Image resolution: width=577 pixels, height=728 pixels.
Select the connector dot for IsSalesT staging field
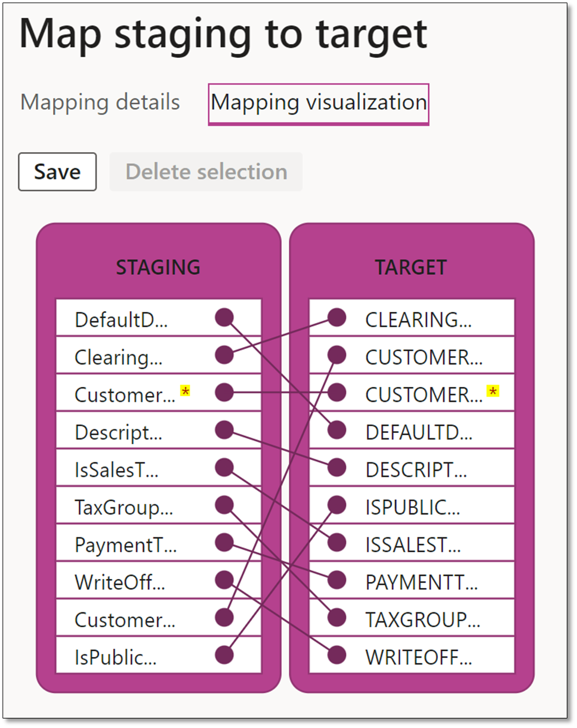224,468
